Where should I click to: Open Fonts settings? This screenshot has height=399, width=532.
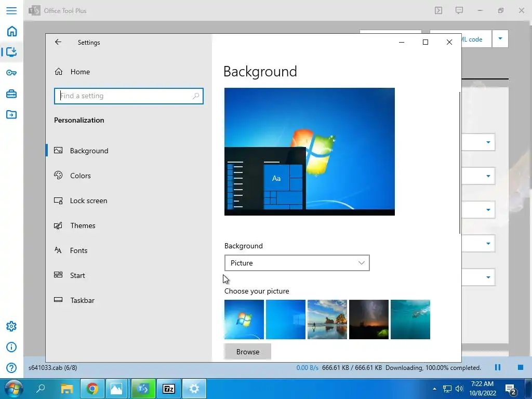[129, 250]
